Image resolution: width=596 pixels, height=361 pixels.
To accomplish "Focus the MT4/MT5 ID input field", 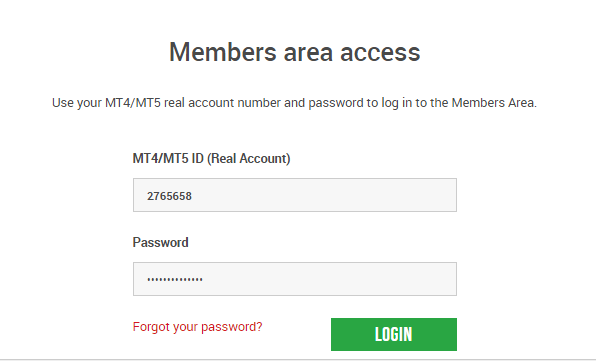I will 295,195.
